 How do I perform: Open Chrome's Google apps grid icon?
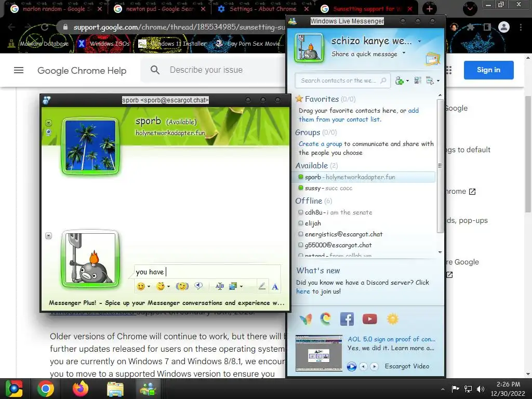click(x=448, y=70)
